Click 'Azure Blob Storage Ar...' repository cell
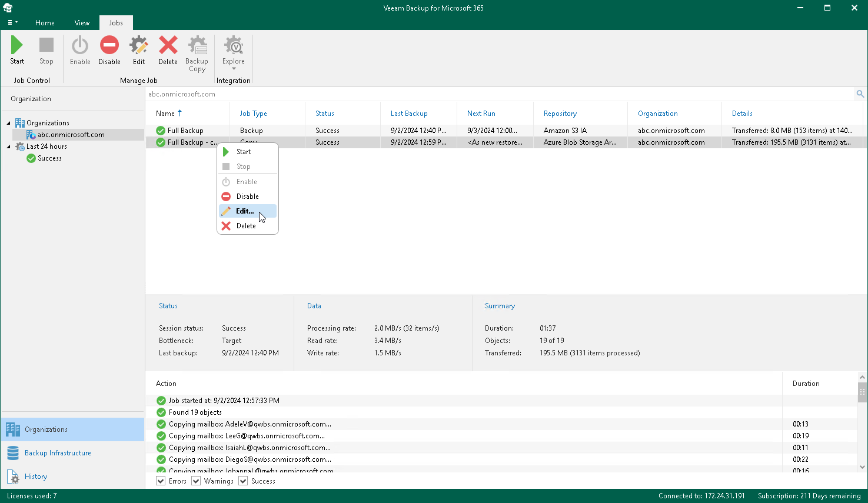868x503 pixels. [x=580, y=142]
